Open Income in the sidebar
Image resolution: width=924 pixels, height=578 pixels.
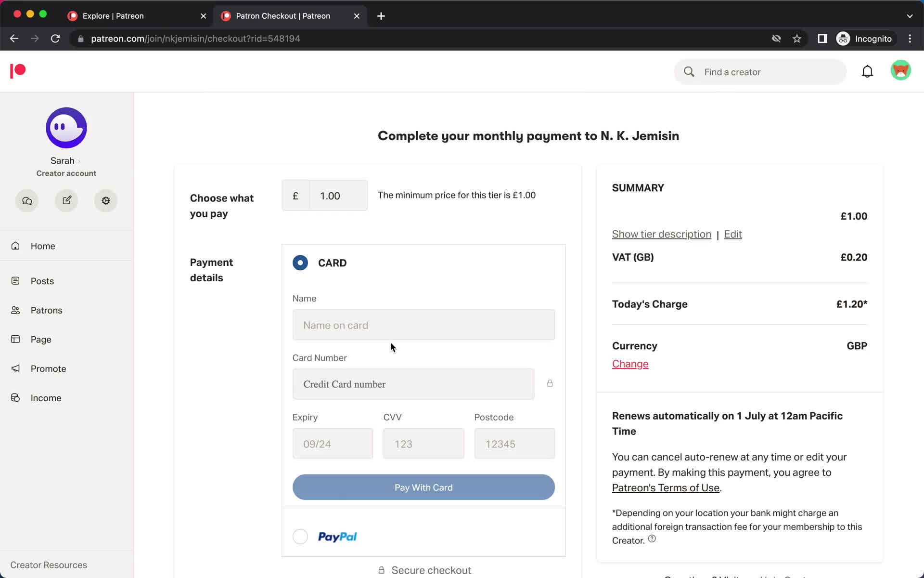tap(66, 398)
